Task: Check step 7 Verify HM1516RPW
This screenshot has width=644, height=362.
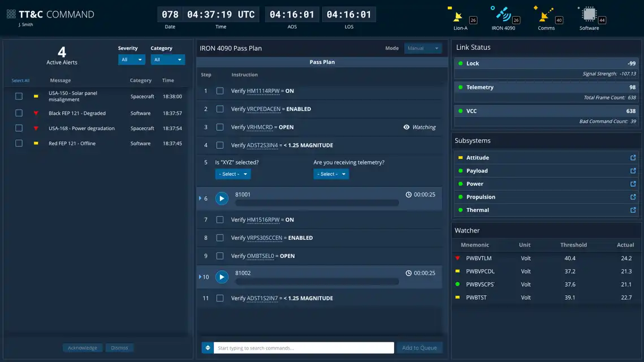Action: tap(220, 220)
